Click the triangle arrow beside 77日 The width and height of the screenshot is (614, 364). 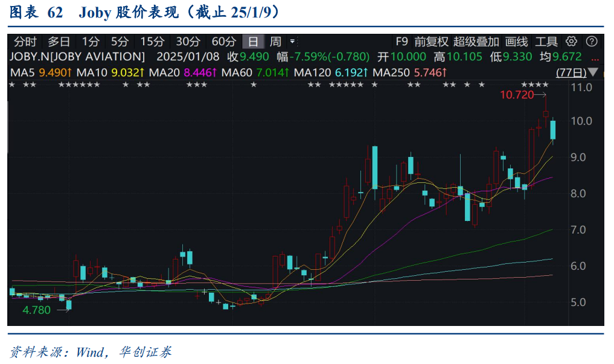pos(593,72)
